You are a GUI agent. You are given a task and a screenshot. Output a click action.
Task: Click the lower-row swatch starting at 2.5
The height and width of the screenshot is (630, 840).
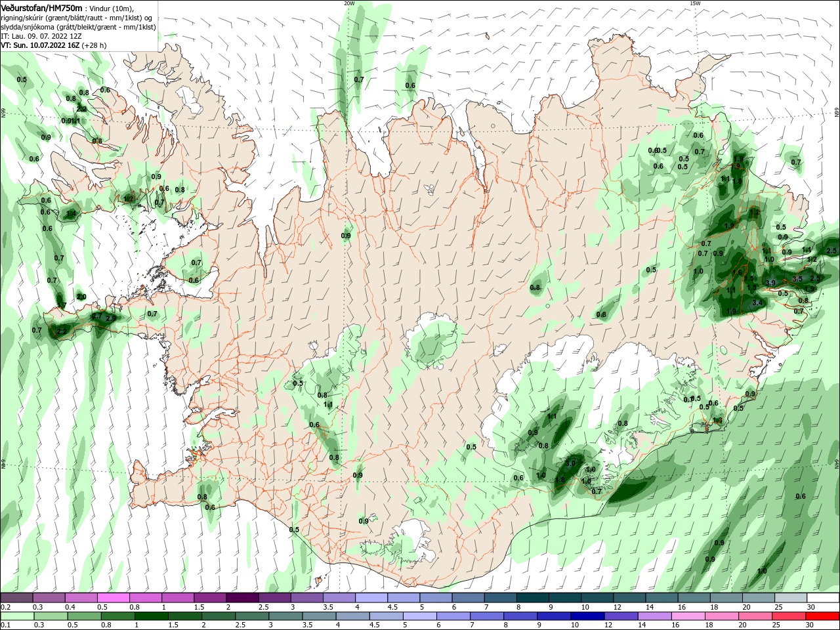(x=251, y=617)
